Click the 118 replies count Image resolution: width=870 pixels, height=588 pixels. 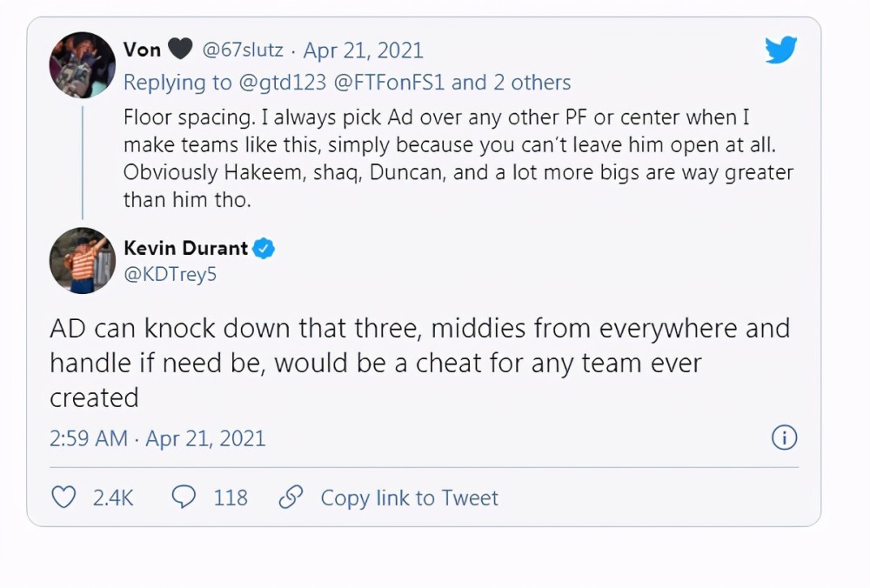231,498
